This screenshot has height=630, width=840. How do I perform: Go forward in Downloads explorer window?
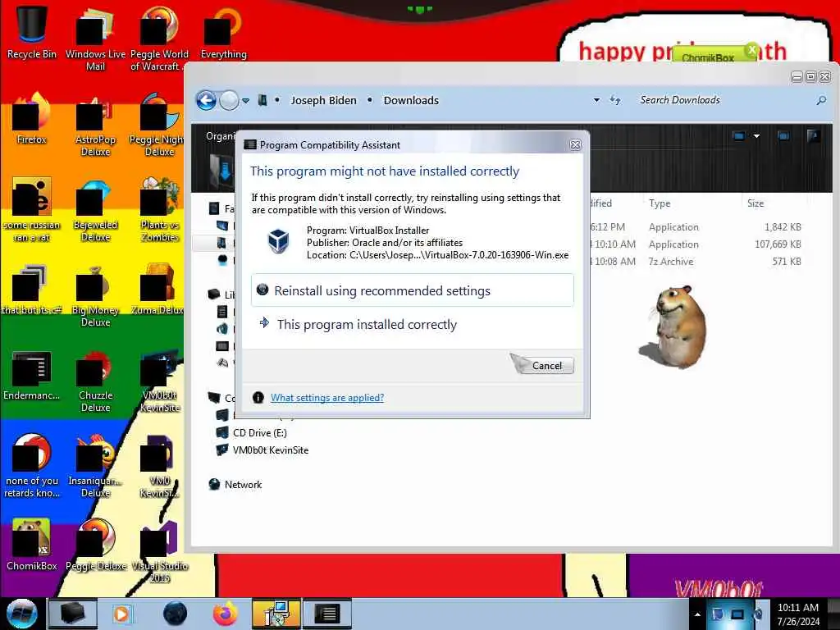[x=230, y=100]
